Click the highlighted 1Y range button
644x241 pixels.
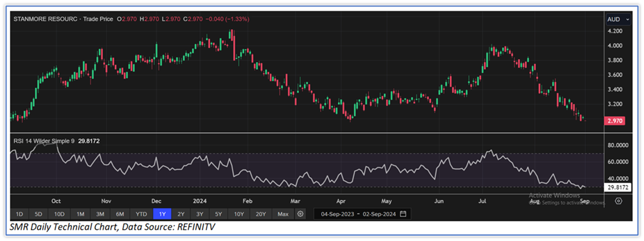click(162, 214)
